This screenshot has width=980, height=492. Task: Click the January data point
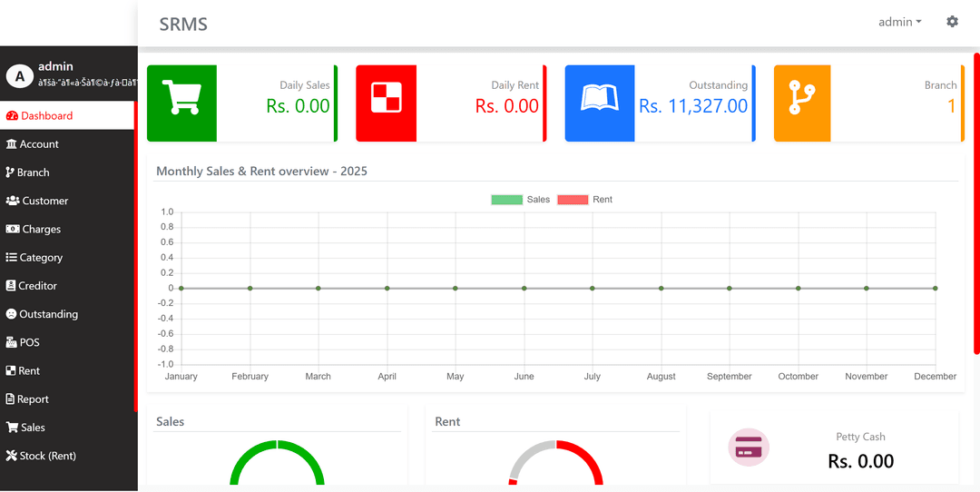tap(181, 288)
